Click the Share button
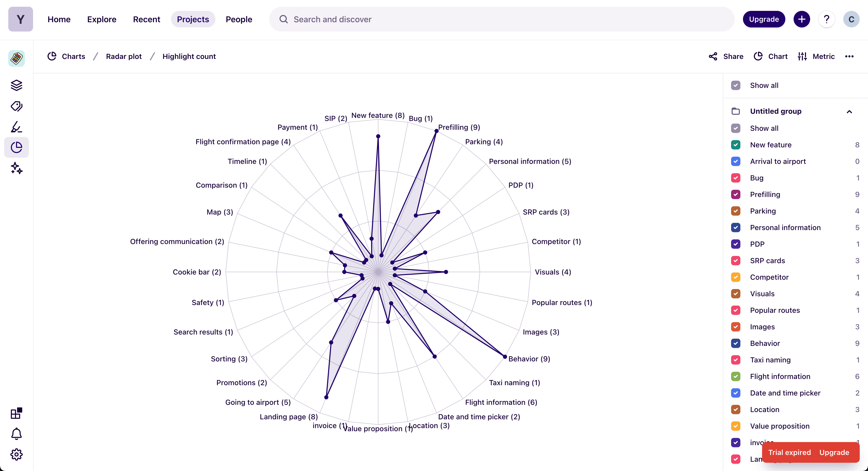Image resolution: width=868 pixels, height=471 pixels. pos(726,56)
